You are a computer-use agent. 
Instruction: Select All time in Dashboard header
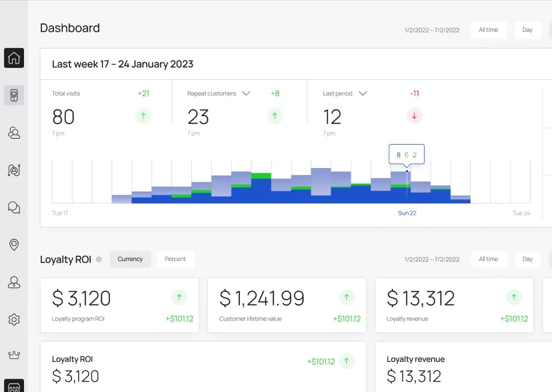[x=488, y=30]
